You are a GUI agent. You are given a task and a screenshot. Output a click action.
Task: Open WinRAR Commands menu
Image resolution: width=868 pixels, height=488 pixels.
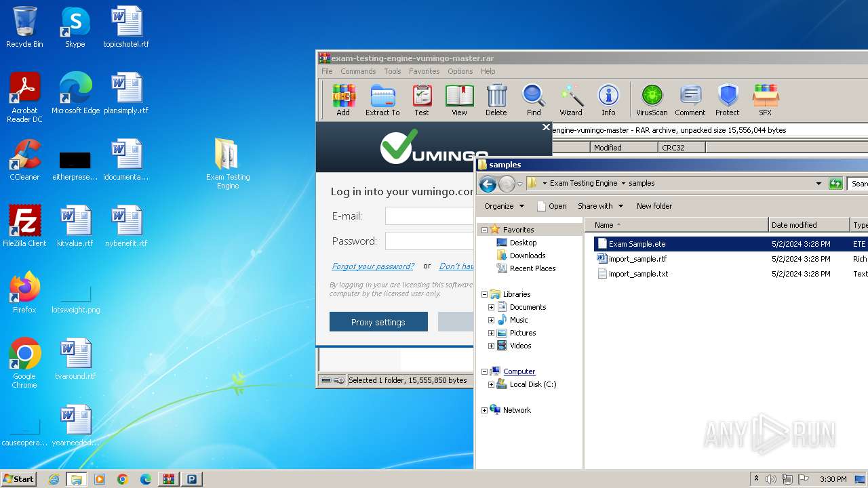(x=358, y=71)
